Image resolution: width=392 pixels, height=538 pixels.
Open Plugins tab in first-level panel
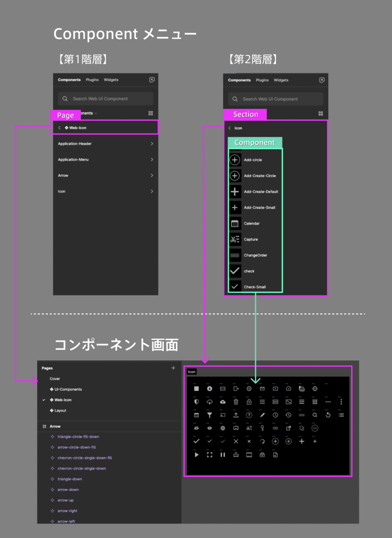(92, 80)
